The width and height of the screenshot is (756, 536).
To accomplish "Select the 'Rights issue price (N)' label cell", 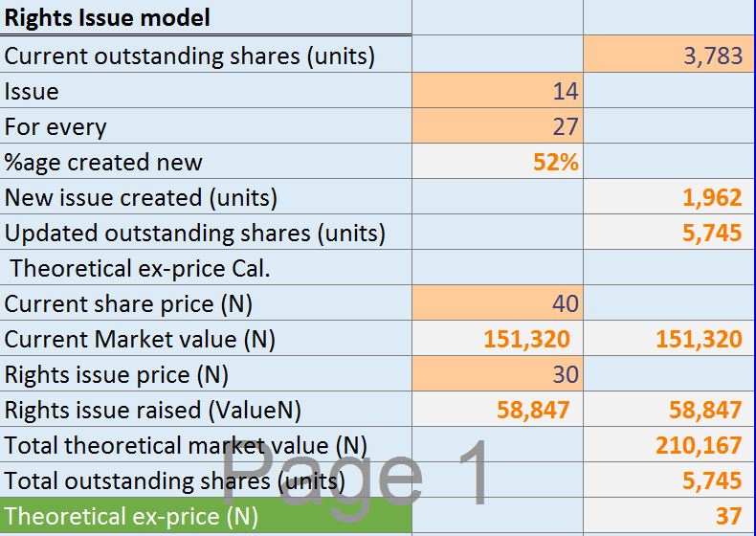I will 205,374.
